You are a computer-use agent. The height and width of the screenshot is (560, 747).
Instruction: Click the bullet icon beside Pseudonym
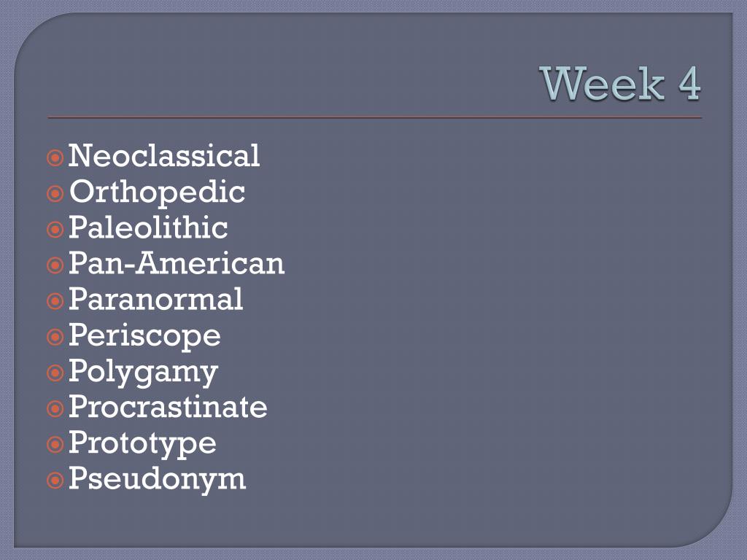pyautogui.click(x=55, y=480)
